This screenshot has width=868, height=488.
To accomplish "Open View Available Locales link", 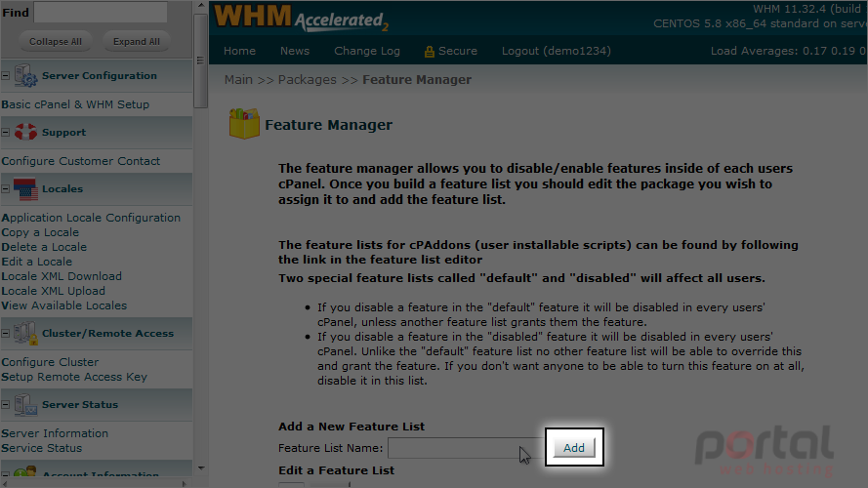I will 63,305.
